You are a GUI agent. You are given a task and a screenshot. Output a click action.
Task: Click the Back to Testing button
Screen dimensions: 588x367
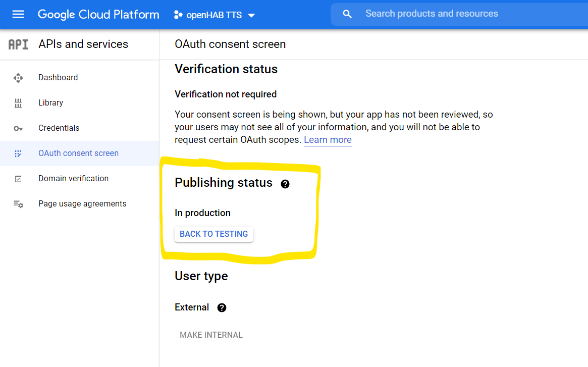(214, 234)
